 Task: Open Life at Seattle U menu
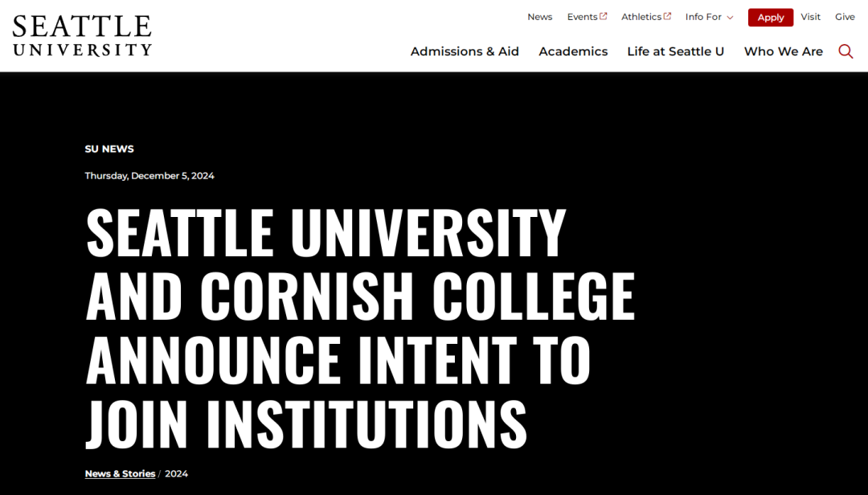click(x=675, y=51)
